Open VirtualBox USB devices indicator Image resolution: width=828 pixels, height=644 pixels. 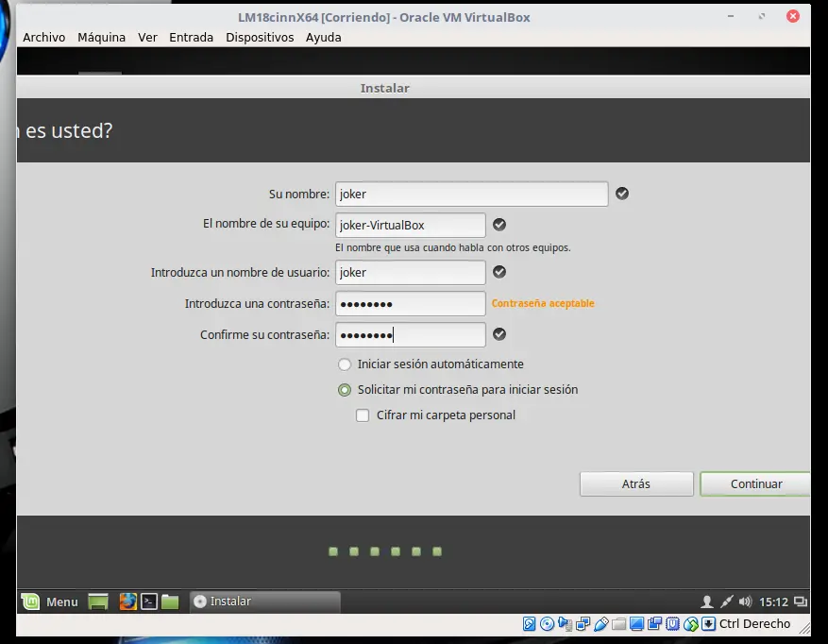pyautogui.click(x=600, y=624)
